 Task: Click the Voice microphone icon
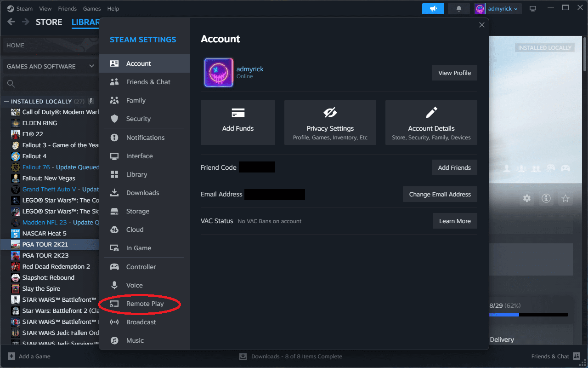tap(114, 285)
